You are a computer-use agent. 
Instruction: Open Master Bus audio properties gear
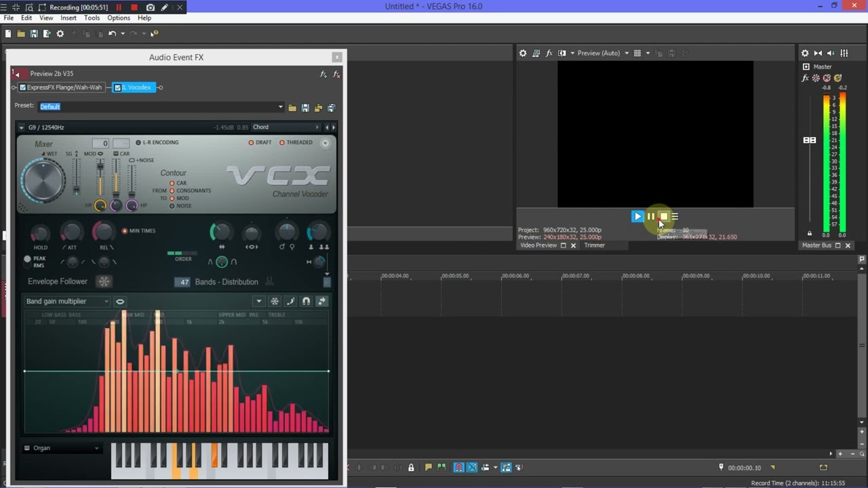click(x=805, y=53)
